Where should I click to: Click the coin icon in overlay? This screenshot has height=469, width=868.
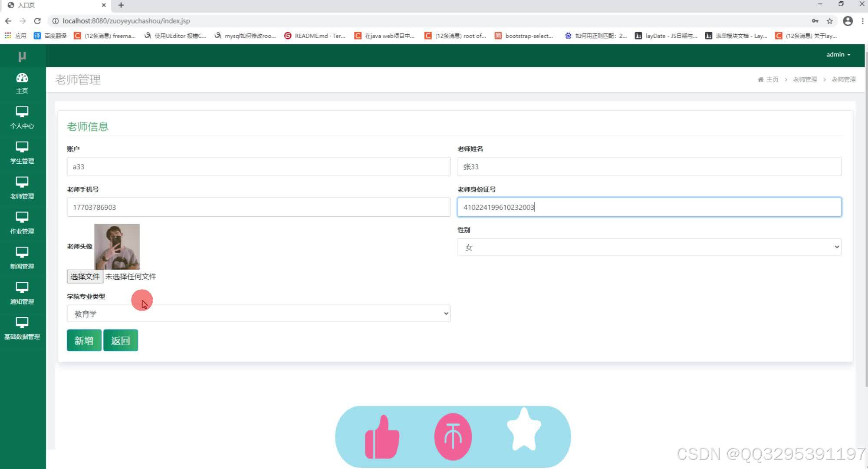[453, 436]
